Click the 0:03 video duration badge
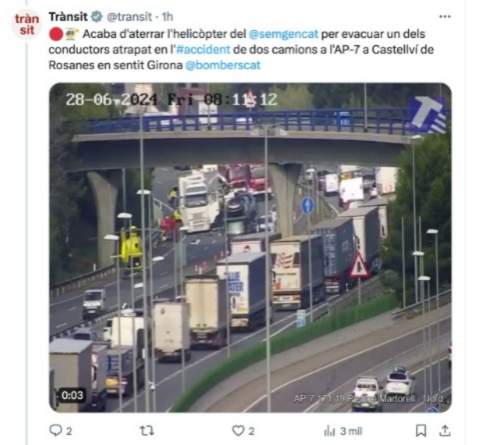 pyautogui.click(x=72, y=395)
